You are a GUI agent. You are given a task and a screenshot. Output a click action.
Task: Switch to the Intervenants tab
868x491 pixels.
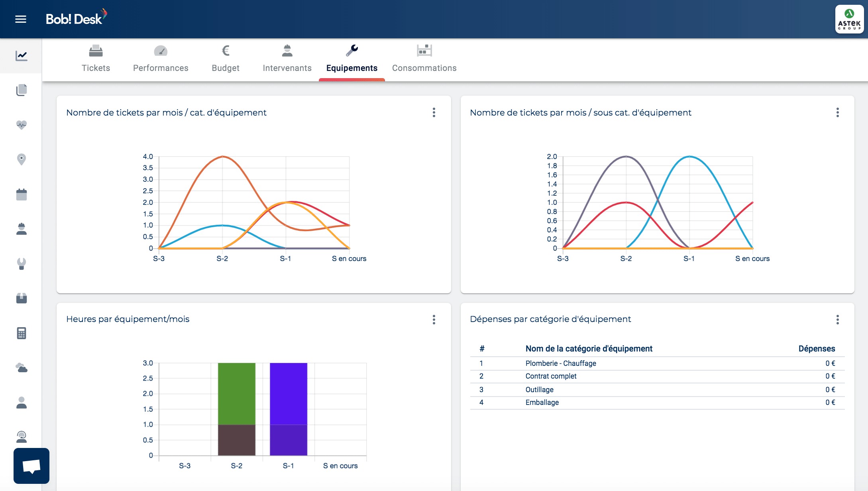287,60
